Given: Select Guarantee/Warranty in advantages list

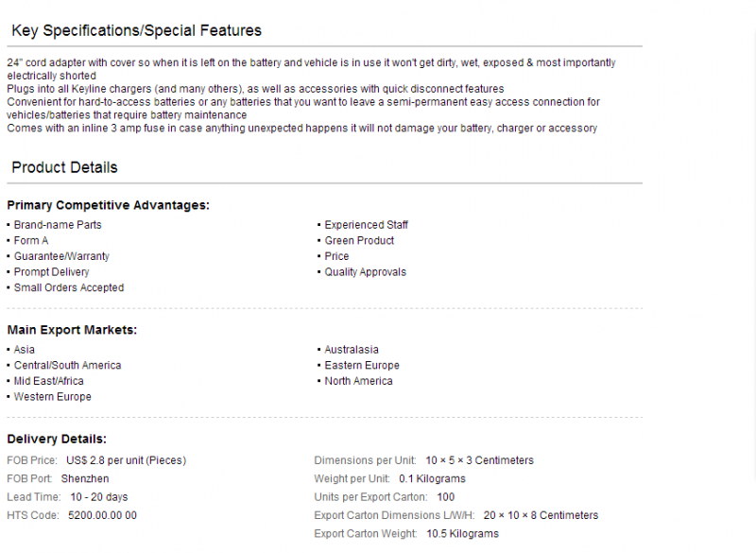Looking at the screenshot, I should coord(61,256).
